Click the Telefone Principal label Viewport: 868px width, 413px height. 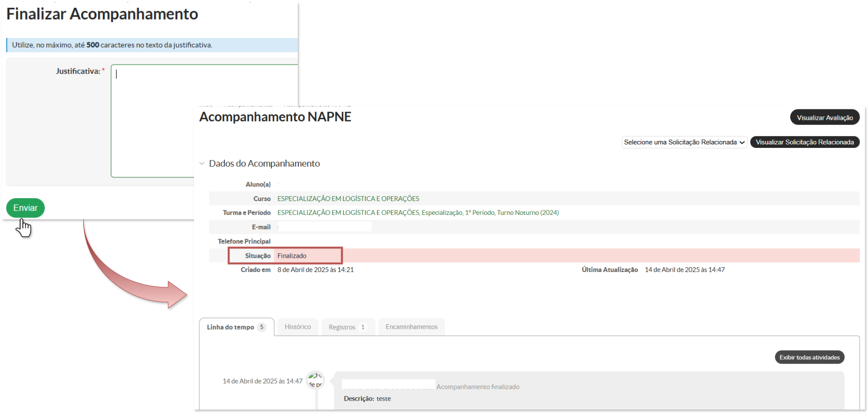[244, 241]
